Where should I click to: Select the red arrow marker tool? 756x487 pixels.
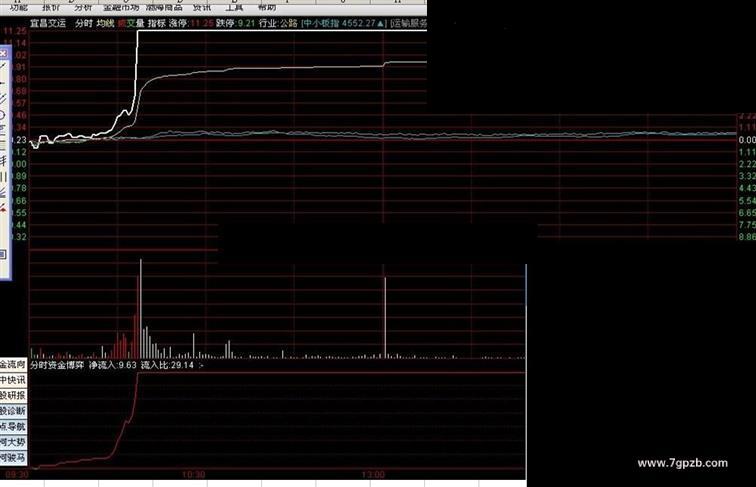click(x=3, y=208)
